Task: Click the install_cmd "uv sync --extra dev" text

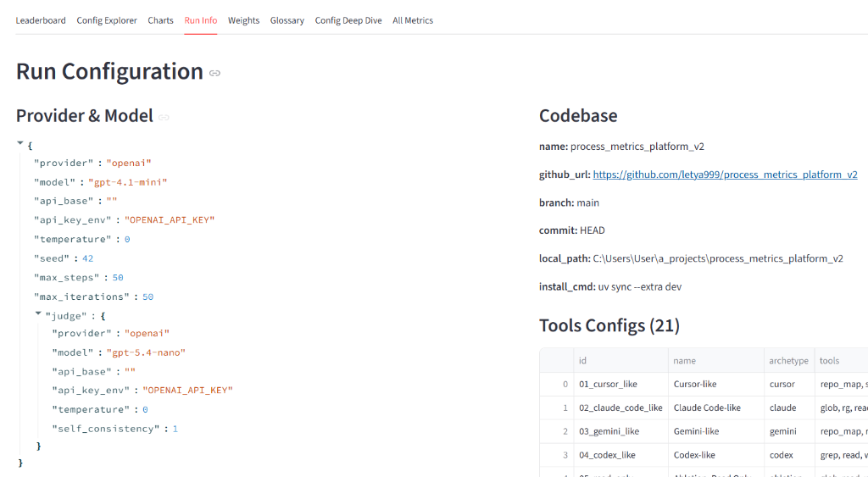Action: click(640, 286)
